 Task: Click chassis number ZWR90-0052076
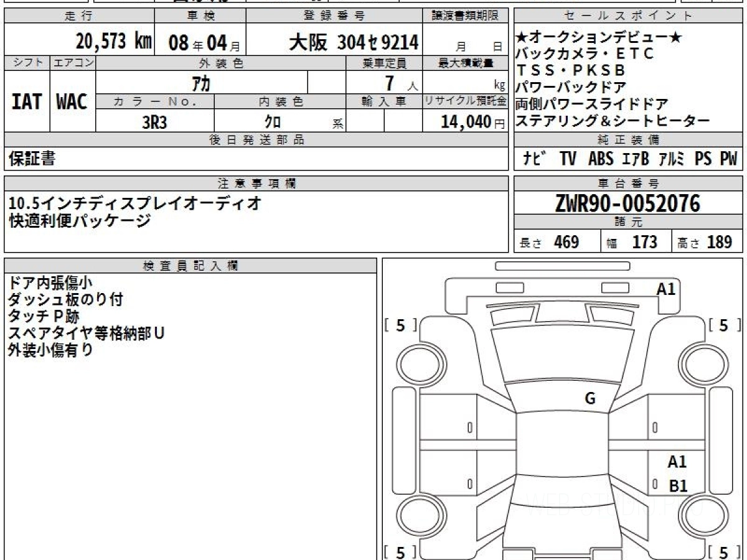click(x=627, y=203)
